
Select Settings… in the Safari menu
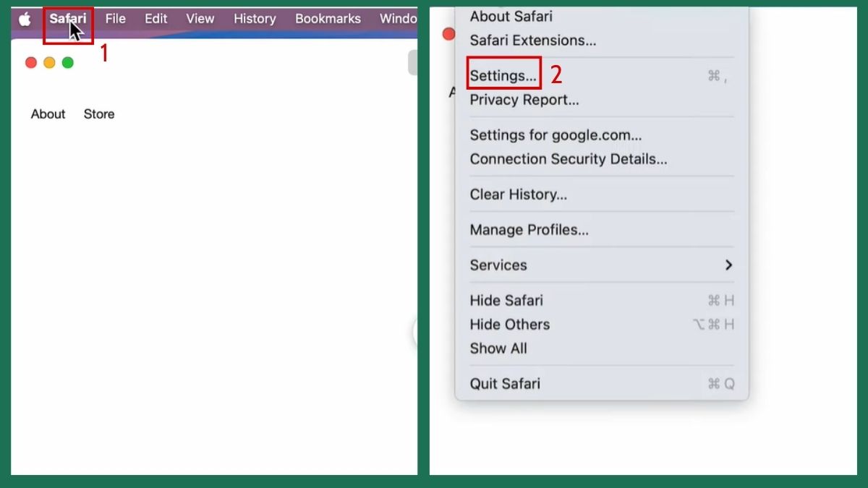tap(503, 75)
